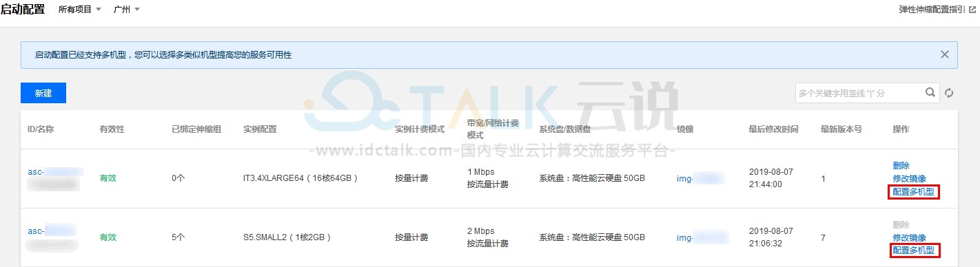Screen dimensions: 980x267
Task: Click the 有效性 column header
Action: click(x=112, y=129)
